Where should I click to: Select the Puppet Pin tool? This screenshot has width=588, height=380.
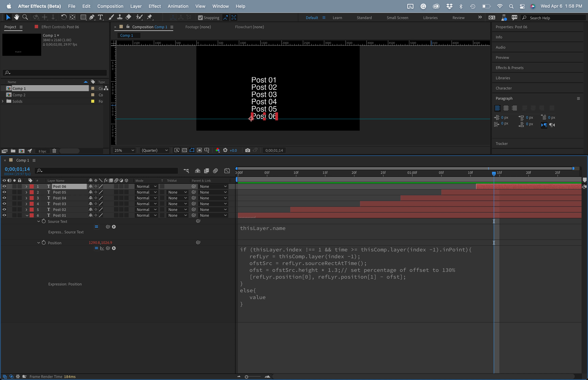[x=149, y=17]
